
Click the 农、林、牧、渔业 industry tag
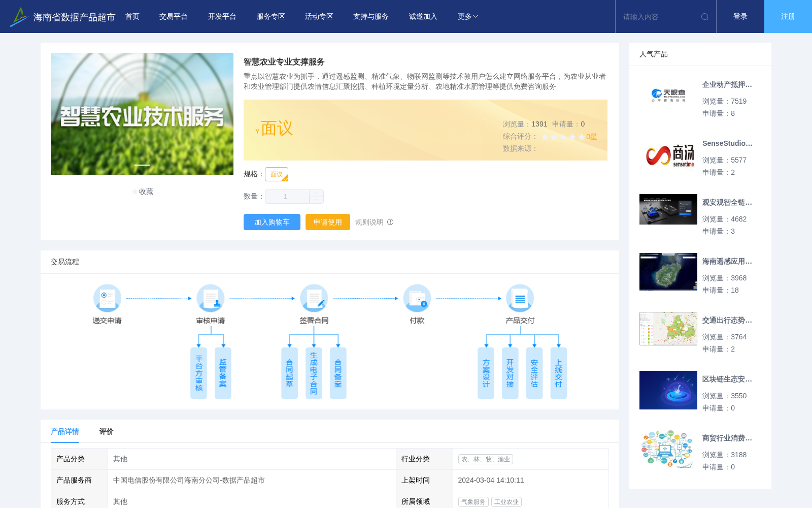(486, 459)
